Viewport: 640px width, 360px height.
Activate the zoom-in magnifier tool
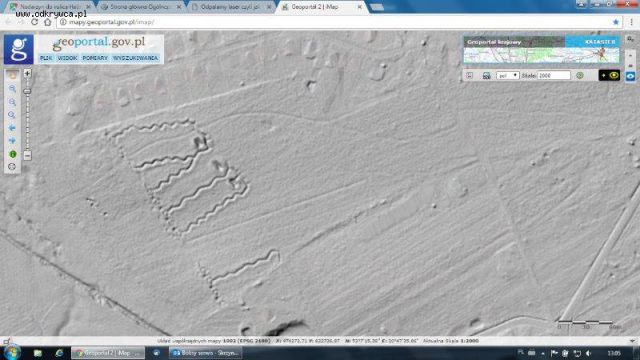(x=12, y=89)
